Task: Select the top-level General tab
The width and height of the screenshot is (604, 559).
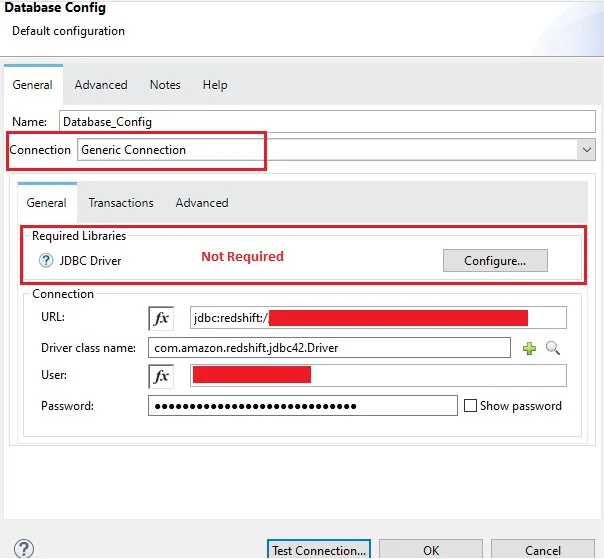Action: point(33,85)
